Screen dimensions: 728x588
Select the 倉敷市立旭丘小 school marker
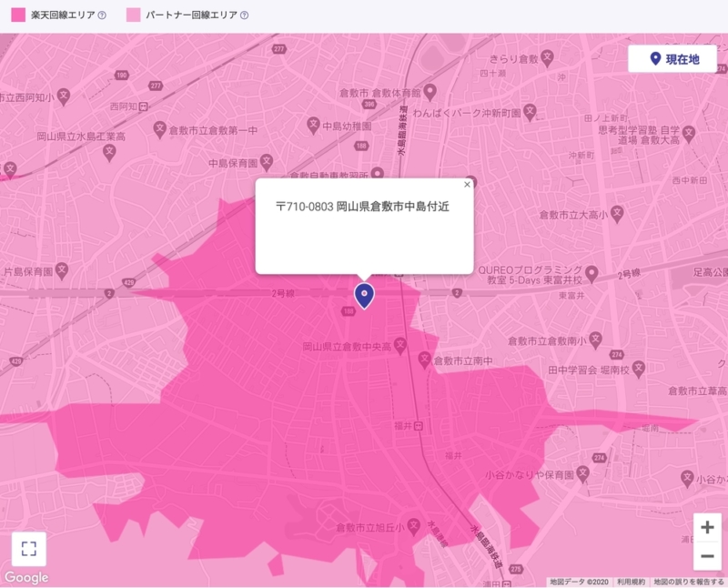pos(413,526)
